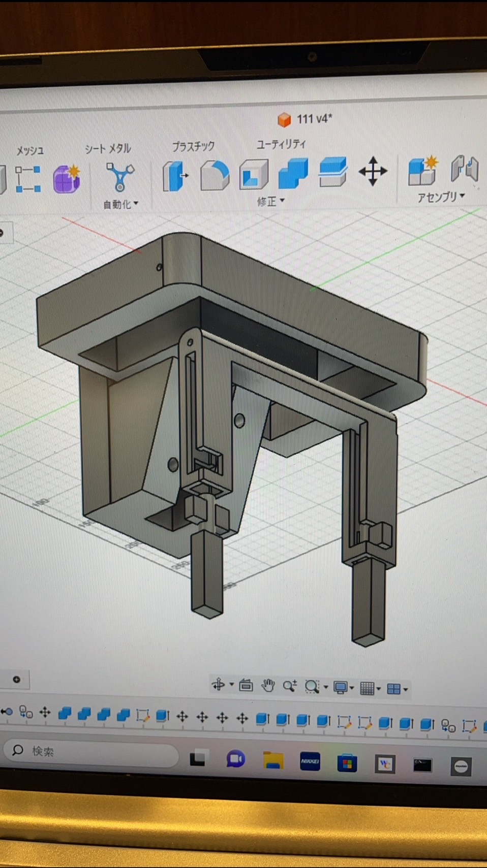Click the first extrude feature in timeline

65,714
